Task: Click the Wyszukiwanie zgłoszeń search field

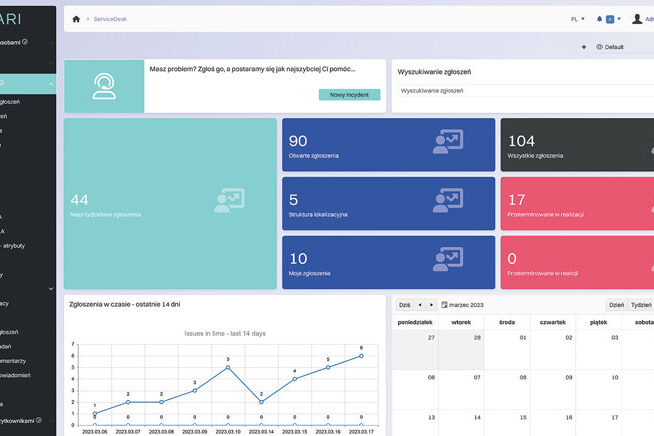Action: tap(520, 91)
